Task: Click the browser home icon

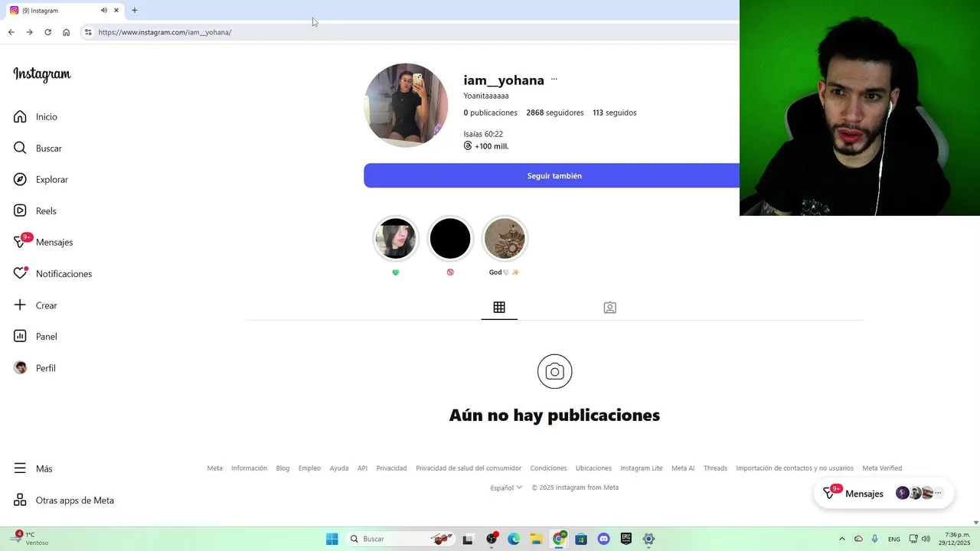Action: point(67,32)
